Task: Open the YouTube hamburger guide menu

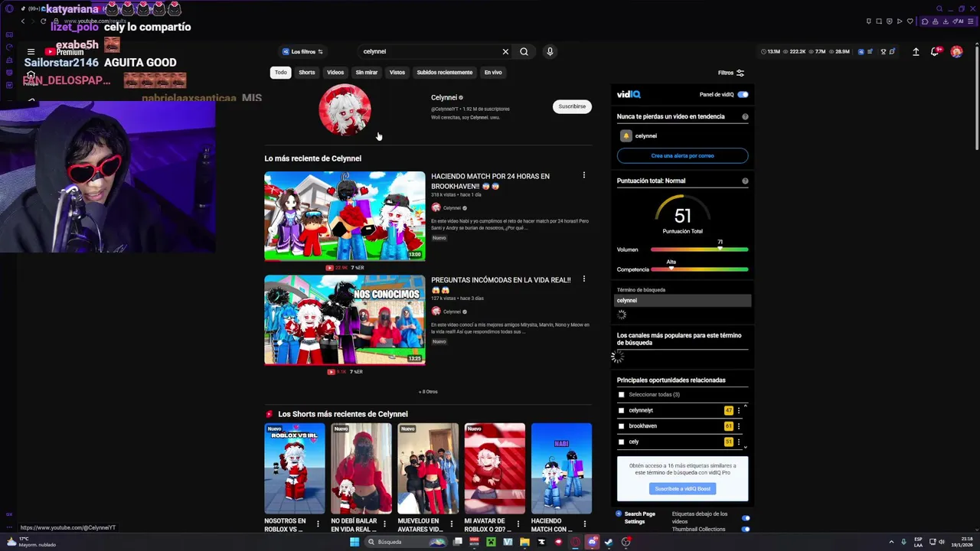Action: (x=31, y=52)
